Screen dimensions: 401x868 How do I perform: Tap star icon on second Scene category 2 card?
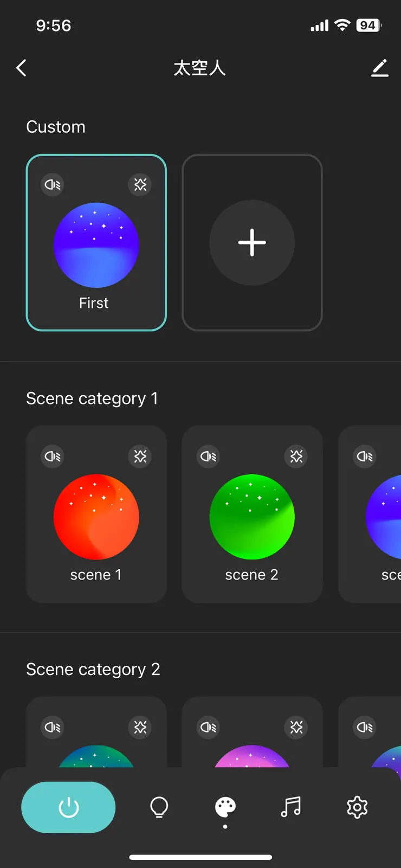pos(296,728)
